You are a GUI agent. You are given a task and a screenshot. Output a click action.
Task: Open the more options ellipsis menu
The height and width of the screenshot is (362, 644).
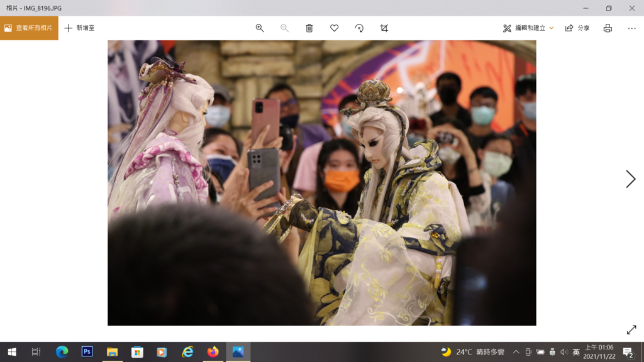[631, 28]
